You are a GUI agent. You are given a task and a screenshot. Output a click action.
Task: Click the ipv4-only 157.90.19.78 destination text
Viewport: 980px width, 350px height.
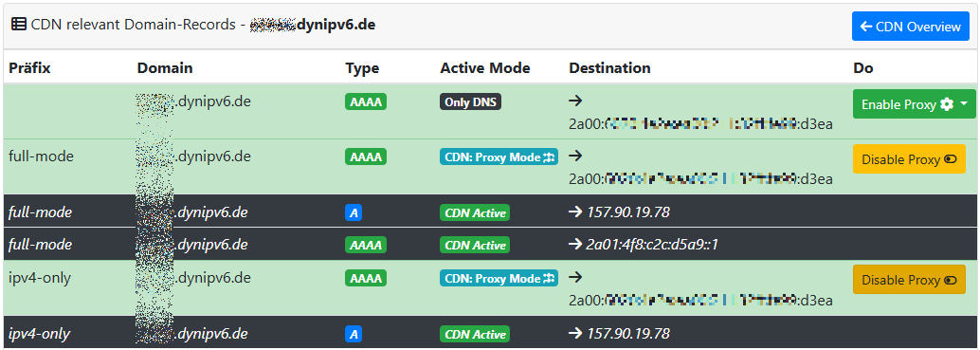click(628, 333)
